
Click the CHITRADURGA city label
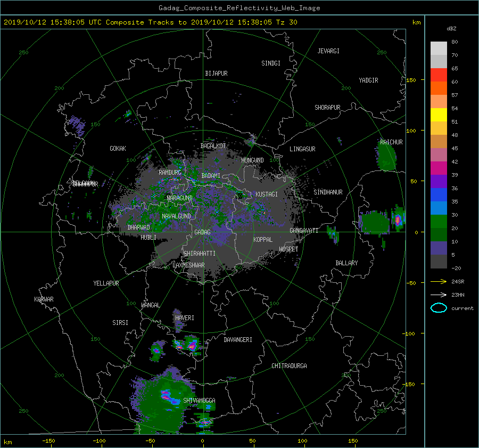(289, 366)
